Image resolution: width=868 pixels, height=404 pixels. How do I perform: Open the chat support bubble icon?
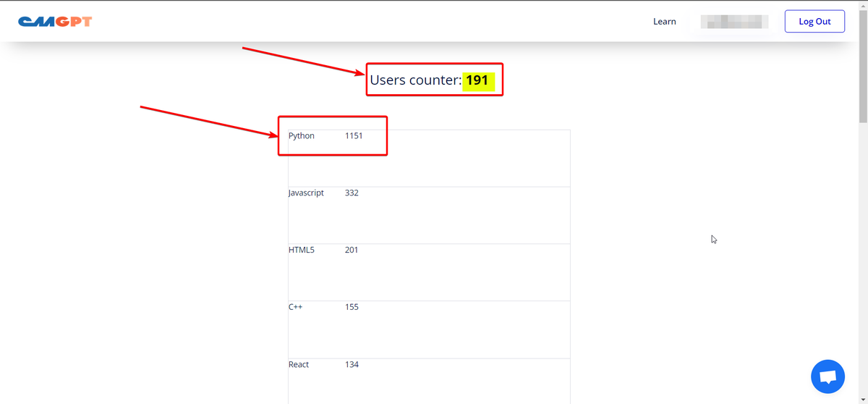pyautogui.click(x=827, y=376)
